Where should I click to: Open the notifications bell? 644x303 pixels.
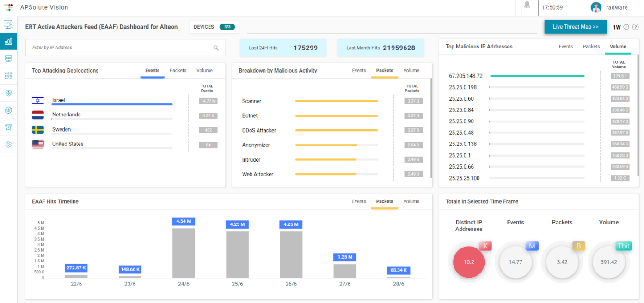coord(527,5)
